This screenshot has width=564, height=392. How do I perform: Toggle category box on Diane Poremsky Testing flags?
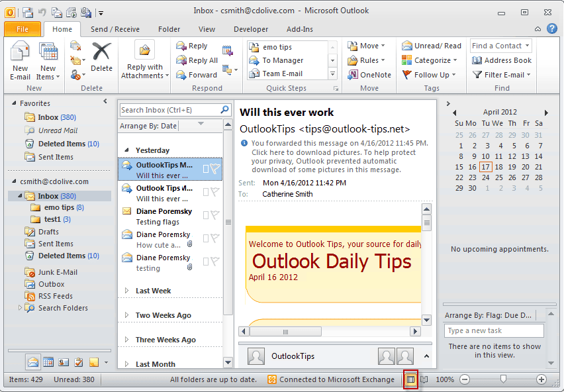coord(206,215)
